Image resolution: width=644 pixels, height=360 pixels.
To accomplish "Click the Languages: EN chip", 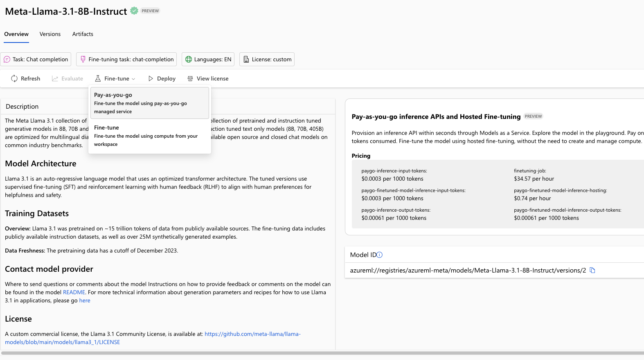I will (208, 59).
